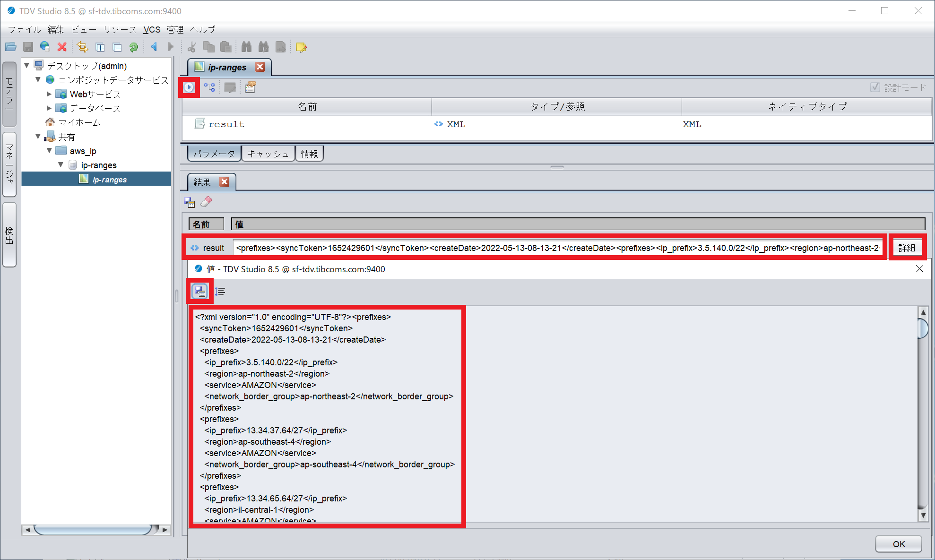Click the format indent icon in value dialog
Viewport: 935px width, 560px height.
pyautogui.click(x=220, y=291)
